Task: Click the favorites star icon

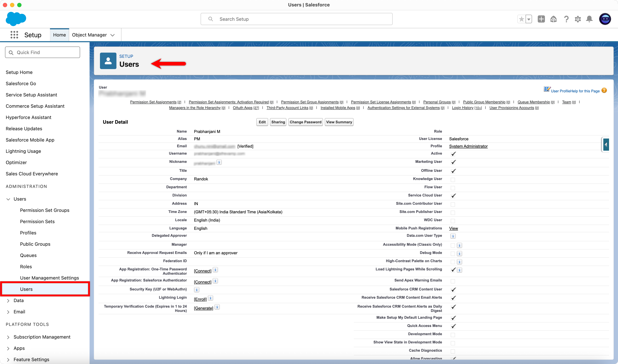Action: (x=521, y=19)
